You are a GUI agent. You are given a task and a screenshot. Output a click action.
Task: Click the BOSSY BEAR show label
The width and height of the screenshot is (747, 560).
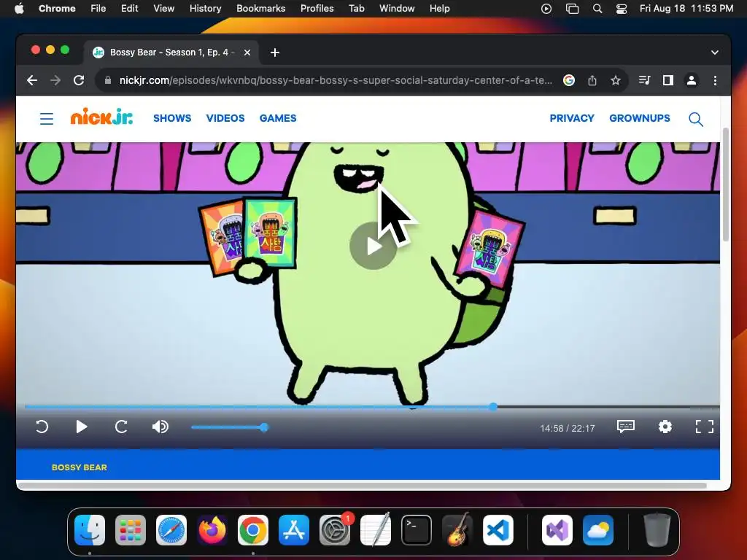[79, 467]
